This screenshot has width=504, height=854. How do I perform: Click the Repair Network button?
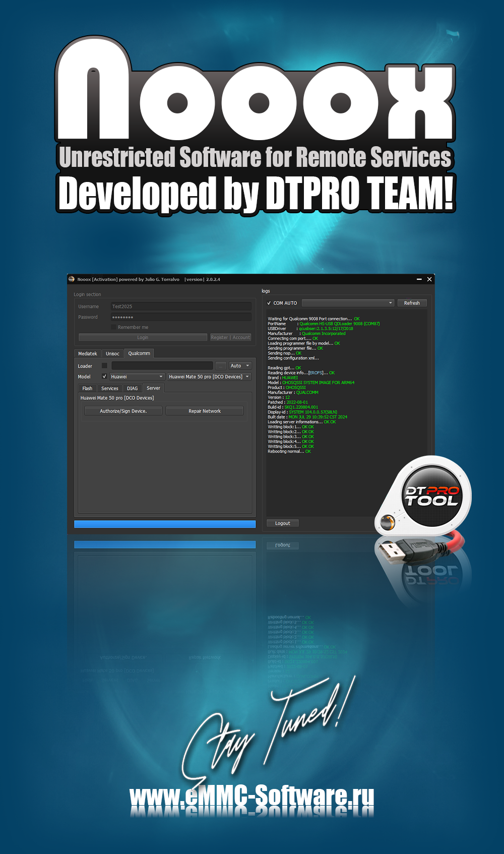[x=205, y=411]
